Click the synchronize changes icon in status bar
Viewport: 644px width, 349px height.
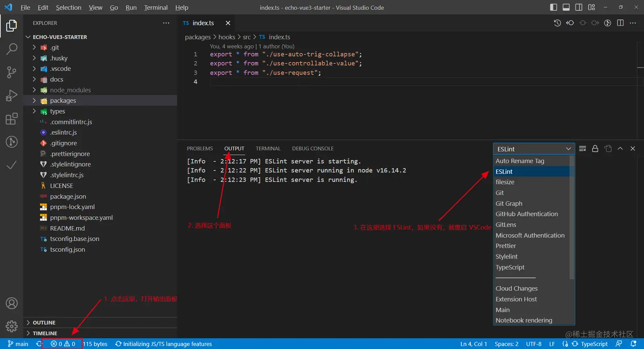coord(39,344)
